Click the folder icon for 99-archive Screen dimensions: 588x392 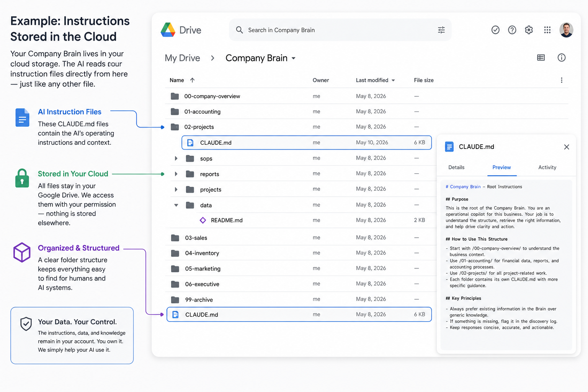tap(175, 299)
